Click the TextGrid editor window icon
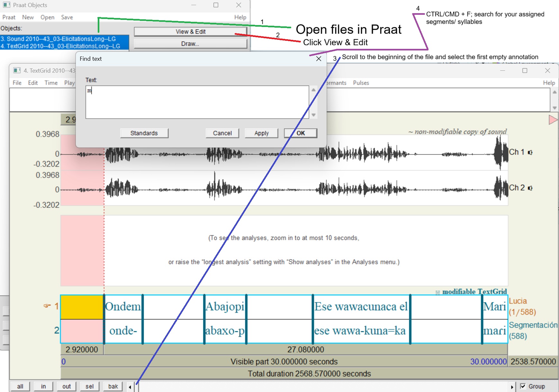Image resolution: width=559 pixels, height=392 pixels. point(17,70)
